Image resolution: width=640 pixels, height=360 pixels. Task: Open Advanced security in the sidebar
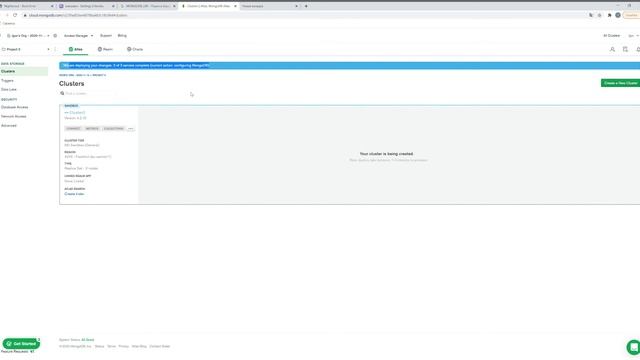click(9, 126)
